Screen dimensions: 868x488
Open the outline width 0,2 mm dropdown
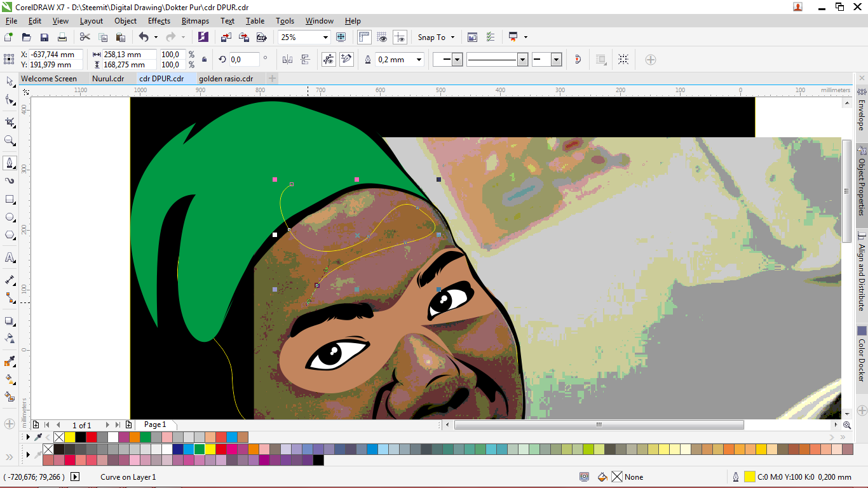coord(419,60)
